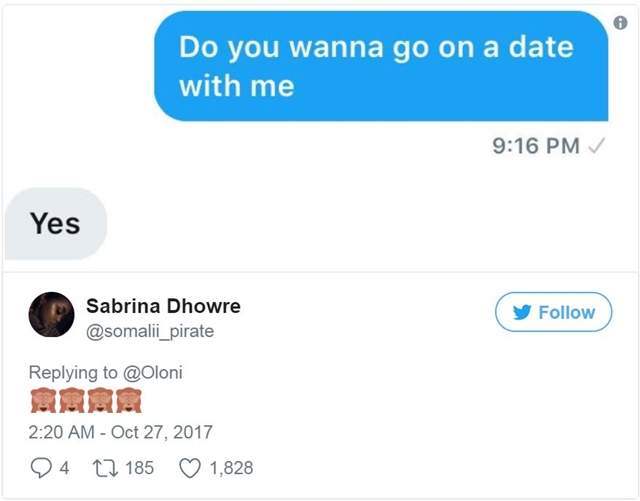
Task: Like the tweet with the heart icon
Action: 190,467
